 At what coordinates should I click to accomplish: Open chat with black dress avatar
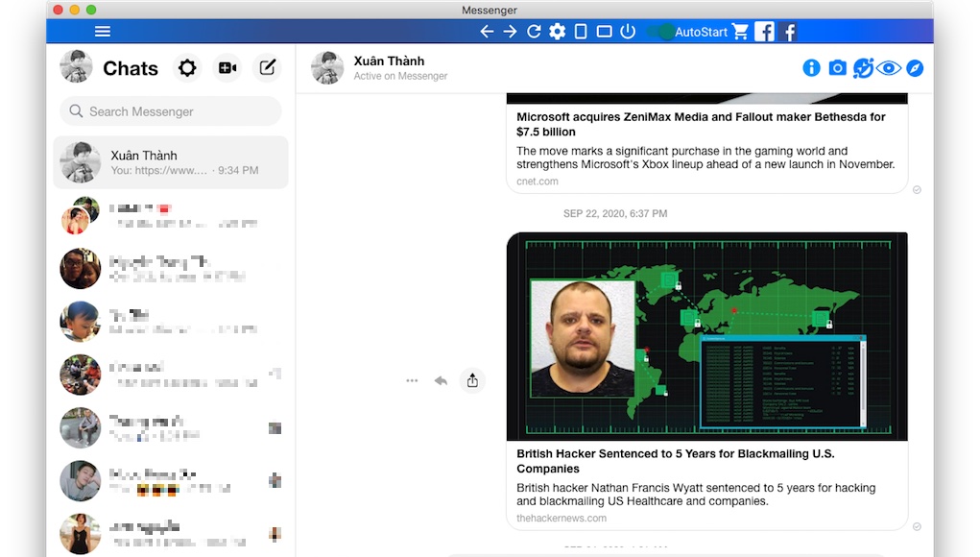pos(171,533)
